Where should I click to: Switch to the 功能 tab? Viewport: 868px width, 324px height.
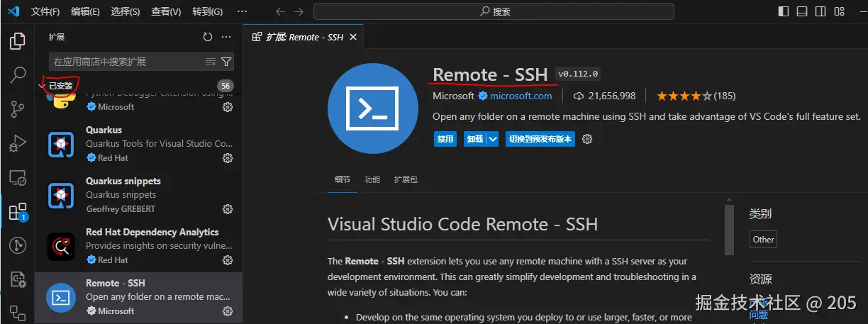click(x=372, y=179)
